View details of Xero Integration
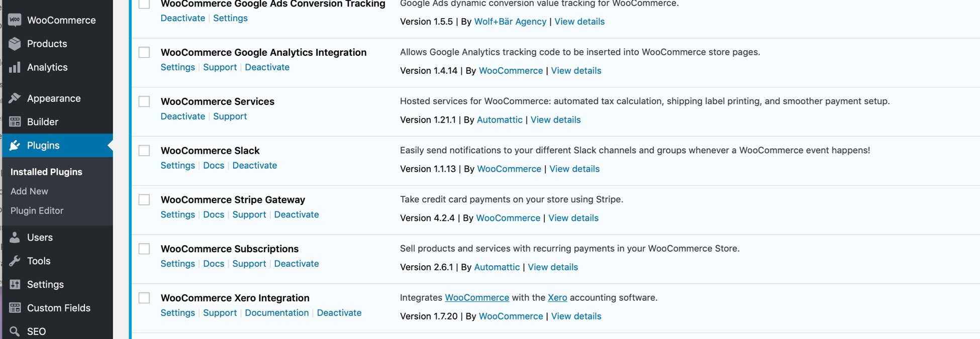This screenshot has width=980, height=339. 576,316
